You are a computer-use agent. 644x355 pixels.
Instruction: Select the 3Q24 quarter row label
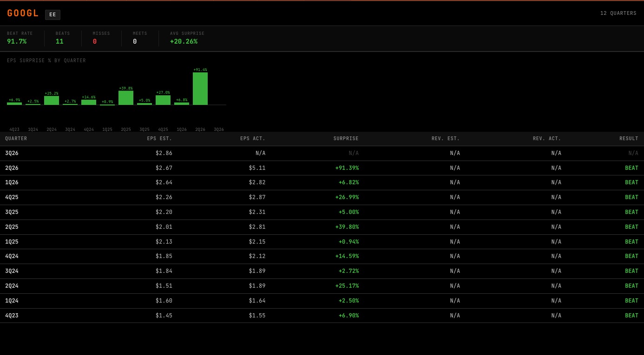tap(12, 271)
